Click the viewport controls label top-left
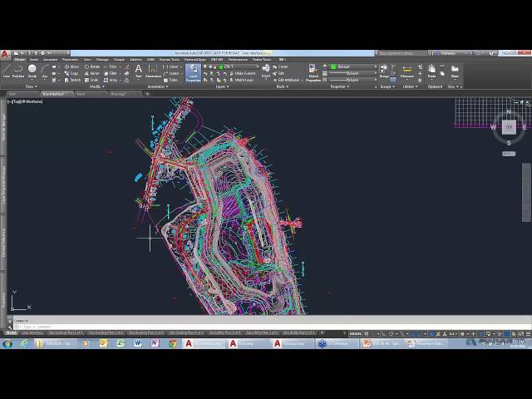532x399 pixels. pos(25,101)
